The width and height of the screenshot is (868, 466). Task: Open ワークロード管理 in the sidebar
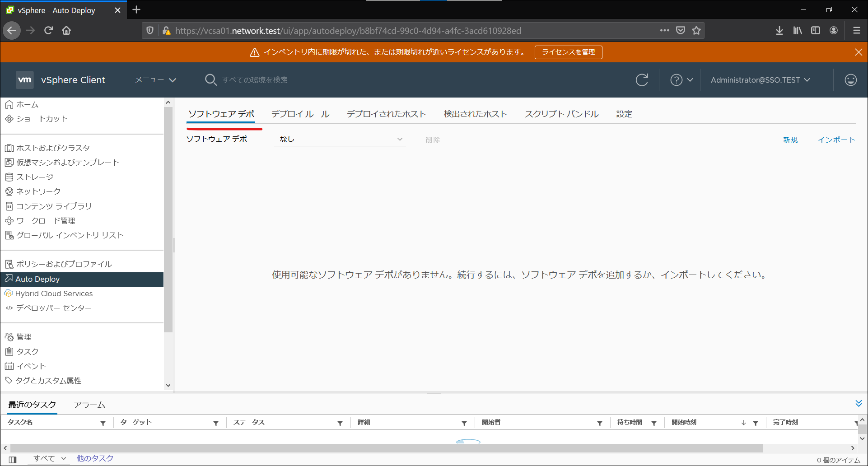(x=40, y=220)
